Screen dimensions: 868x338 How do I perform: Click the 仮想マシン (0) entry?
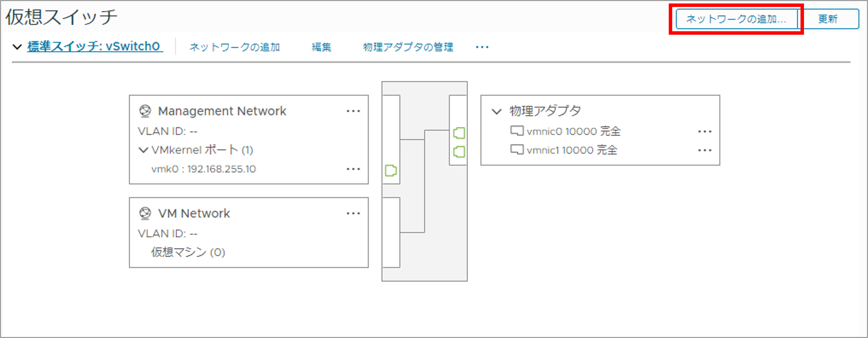188,252
